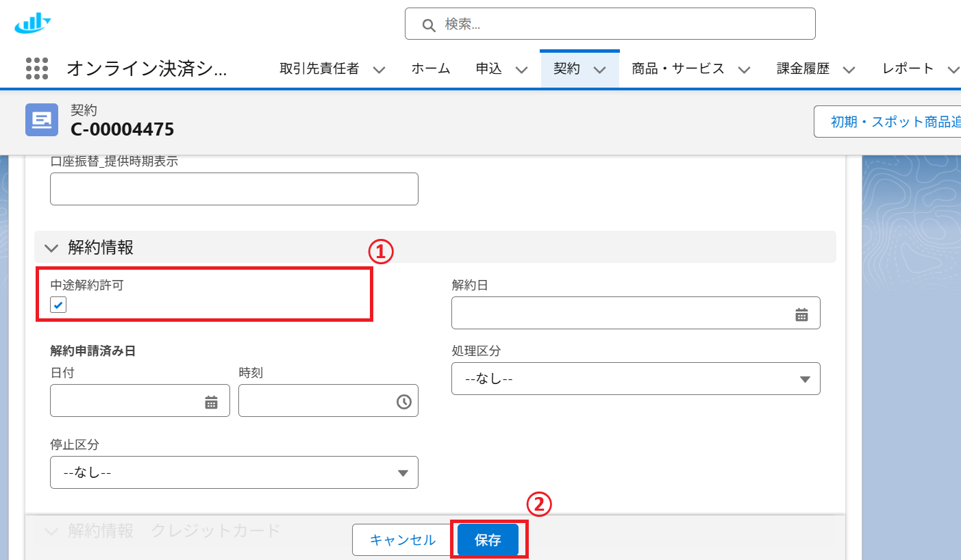Go to the ホーム tab
Viewport: 961px width, 560px height.
click(x=430, y=68)
